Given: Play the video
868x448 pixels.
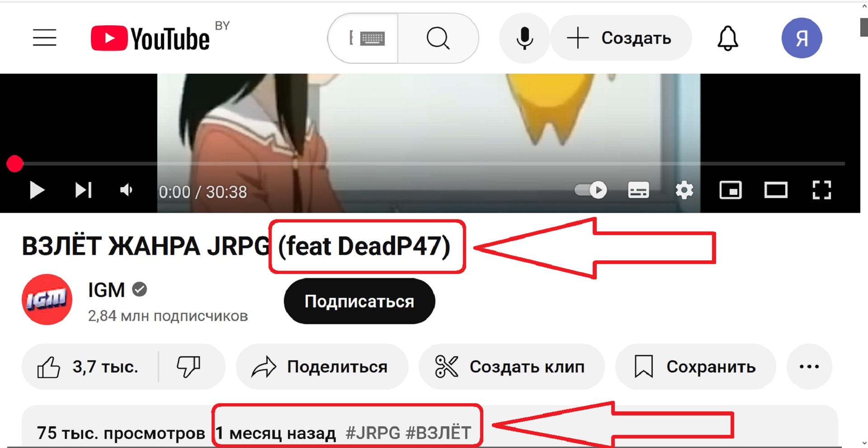Looking at the screenshot, I should (x=37, y=190).
